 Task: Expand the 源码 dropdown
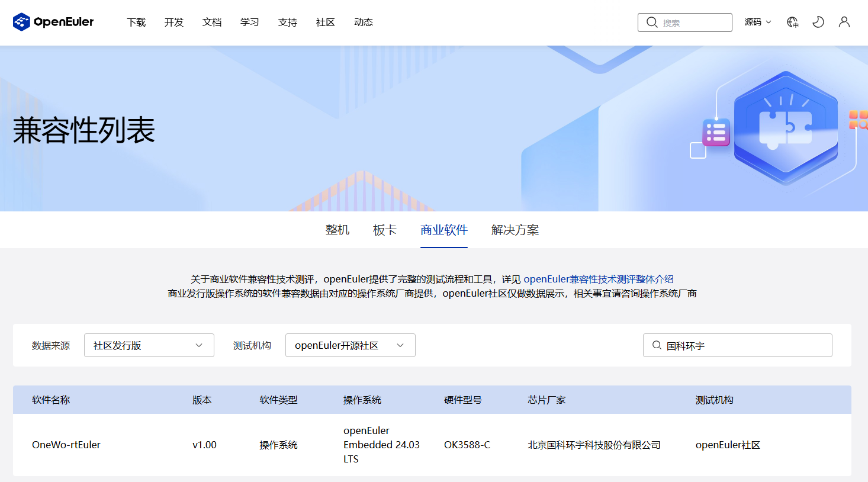pyautogui.click(x=758, y=22)
